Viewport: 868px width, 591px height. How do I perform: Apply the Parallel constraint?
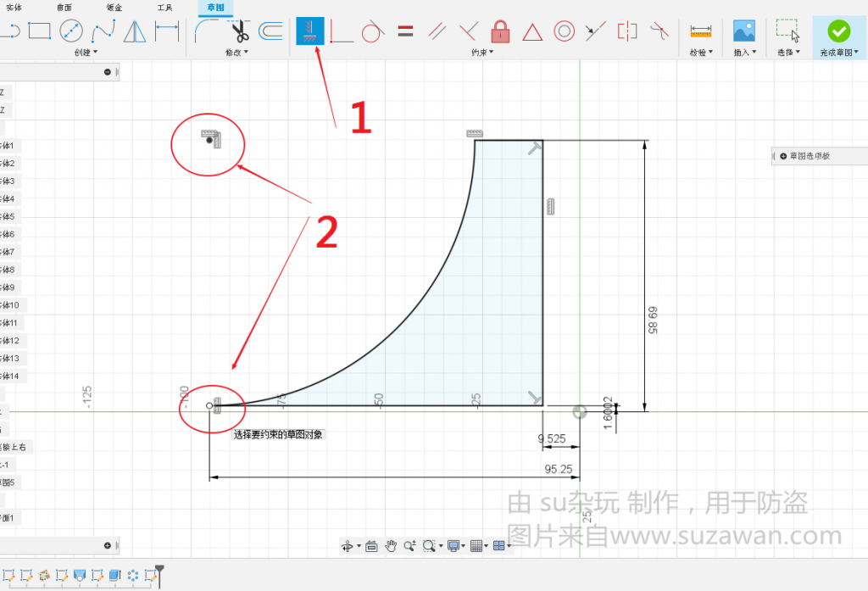point(437,31)
